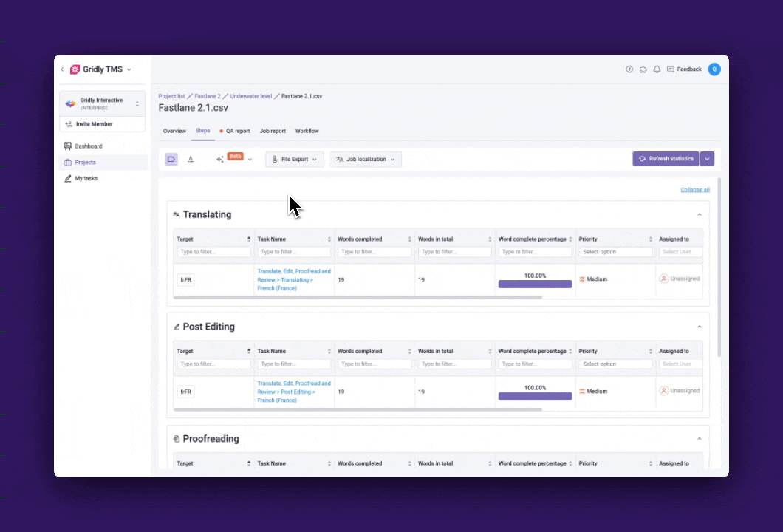Click the help question mark icon
Viewport: 783px width, 532px height.
[629, 69]
